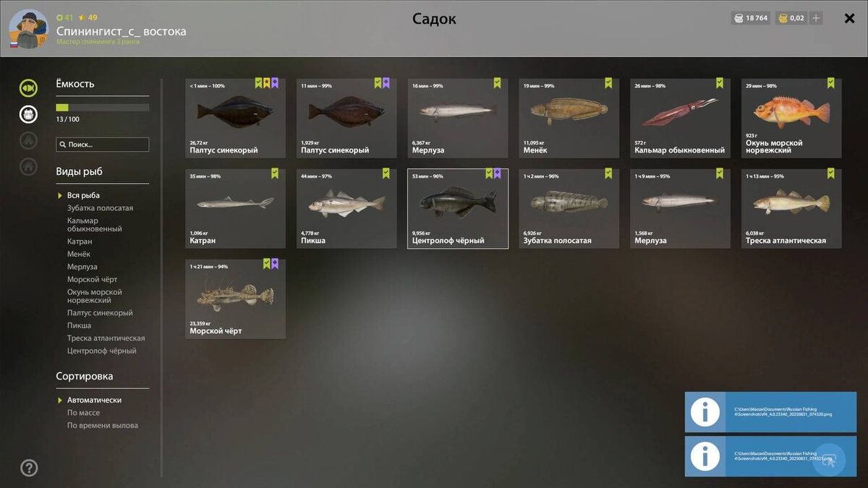The width and height of the screenshot is (868, 488).
Task: Toggle purple ribbon on Морской чёрт card
Action: (x=275, y=264)
